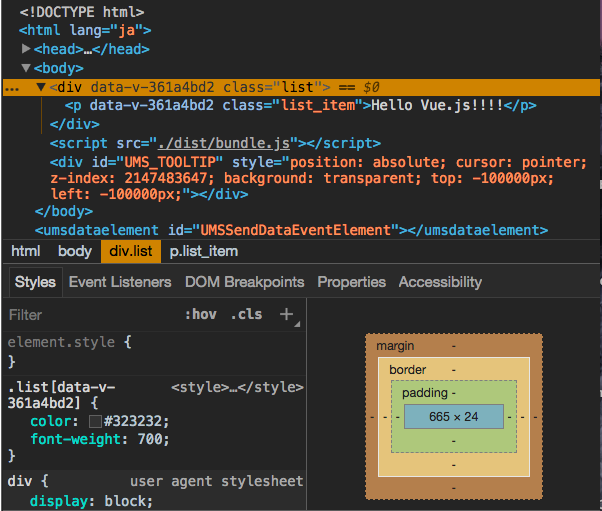Select p.list_item in the breadcrumb bar
The image size is (602, 511).
pos(204,251)
